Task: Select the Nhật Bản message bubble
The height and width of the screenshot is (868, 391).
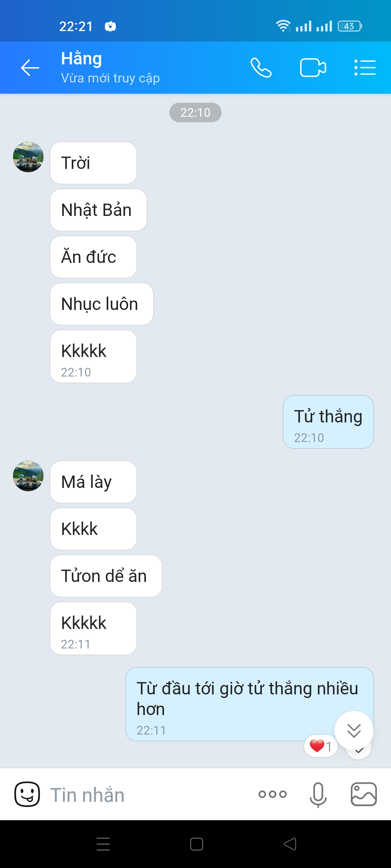Action: tap(98, 210)
